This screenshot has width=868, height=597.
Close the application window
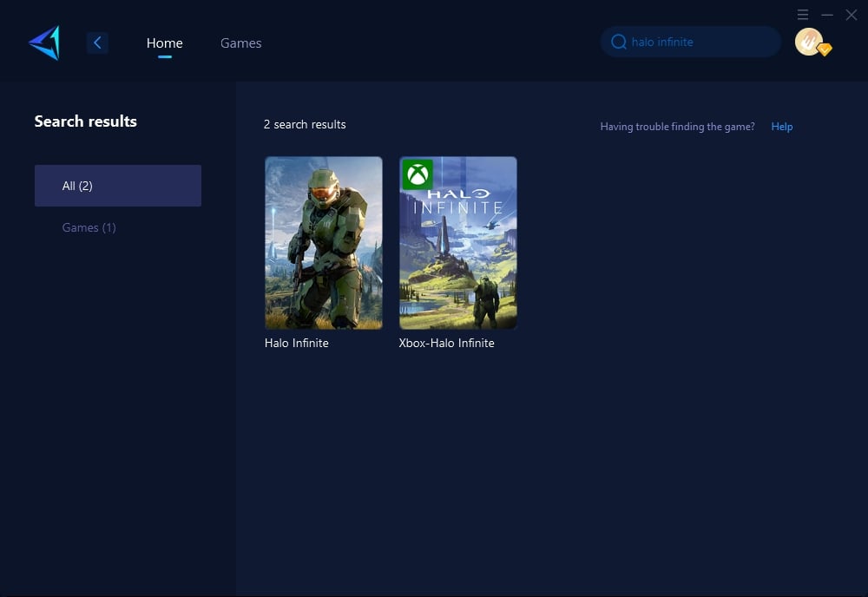click(852, 15)
